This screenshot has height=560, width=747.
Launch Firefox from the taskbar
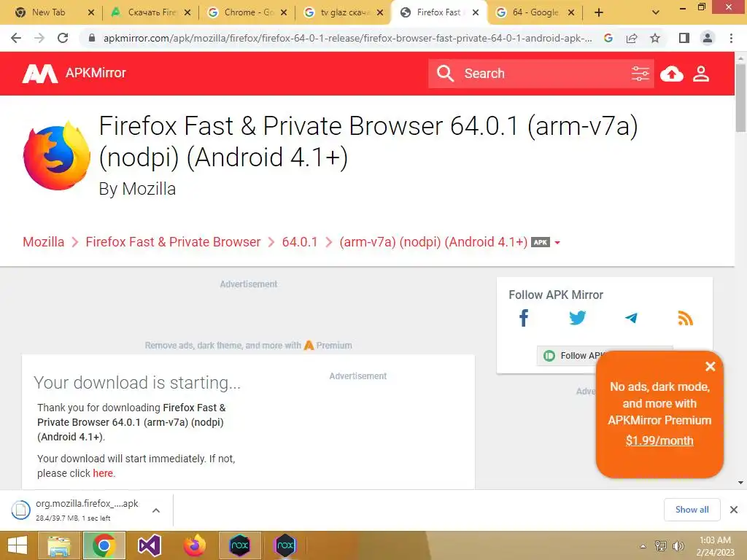pos(194,545)
